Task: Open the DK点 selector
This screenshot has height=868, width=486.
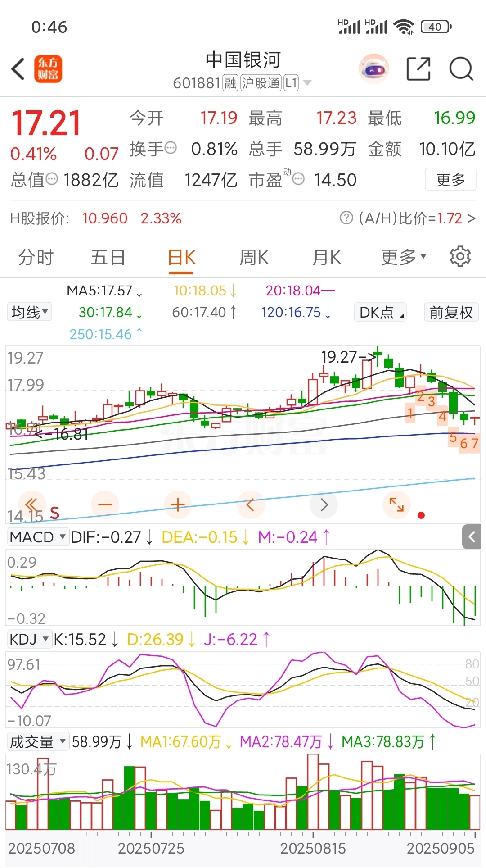Action: coord(381,312)
